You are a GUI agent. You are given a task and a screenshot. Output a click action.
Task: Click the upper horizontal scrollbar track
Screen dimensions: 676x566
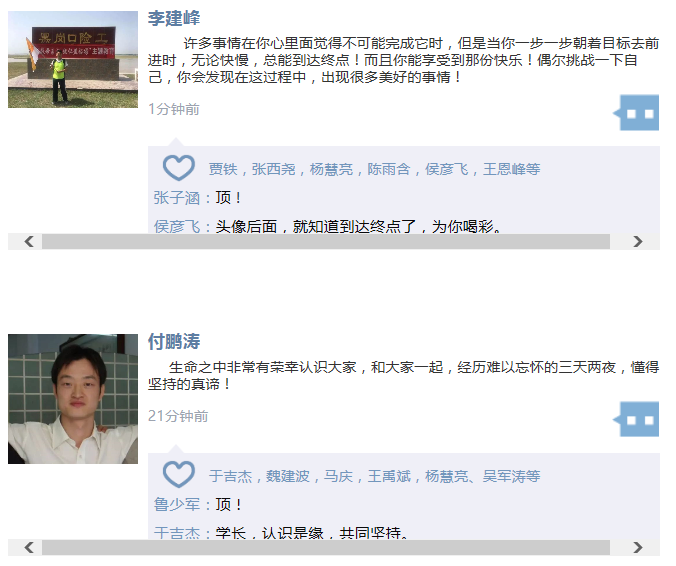click(326, 242)
